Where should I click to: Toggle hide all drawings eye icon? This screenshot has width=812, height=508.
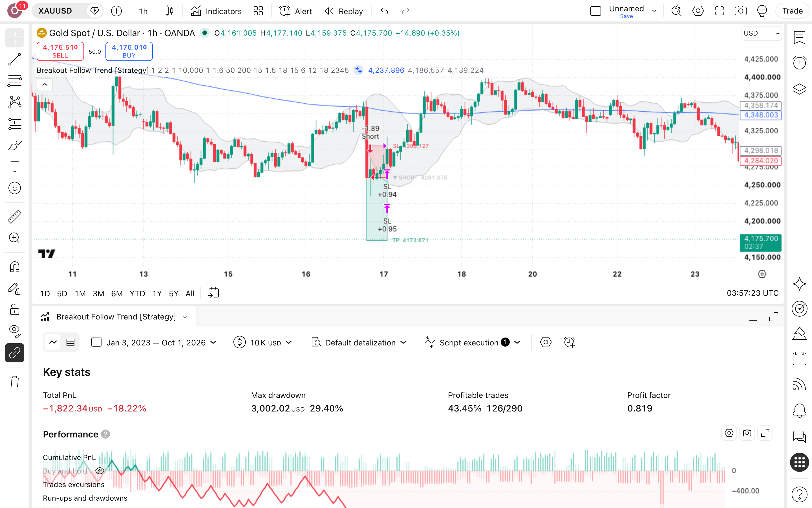coord(14,331)
